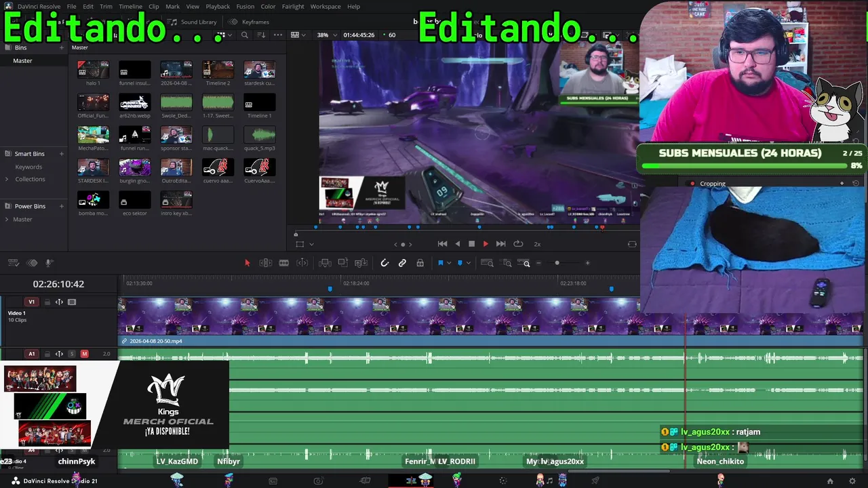This screenshot has height=488, width=868.
Task: Click the media pool search magnifier
Action: pyautogui.click(x=245, y=35)
